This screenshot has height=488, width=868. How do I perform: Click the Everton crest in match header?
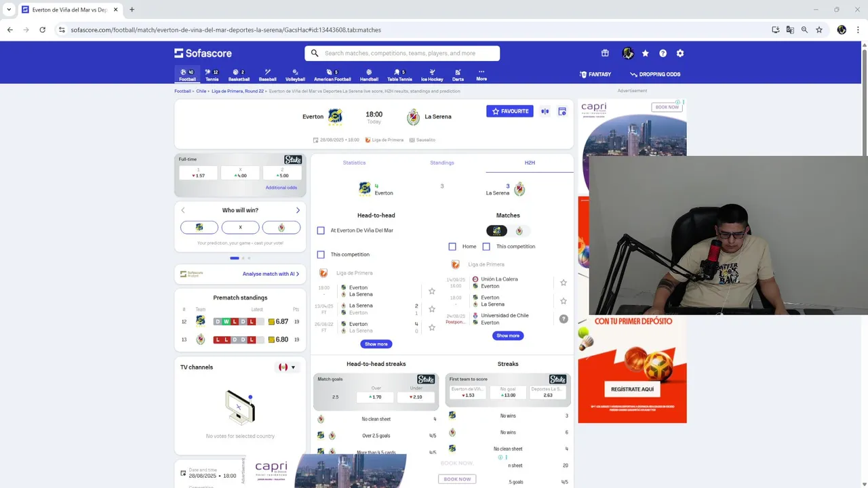(335, 117)
